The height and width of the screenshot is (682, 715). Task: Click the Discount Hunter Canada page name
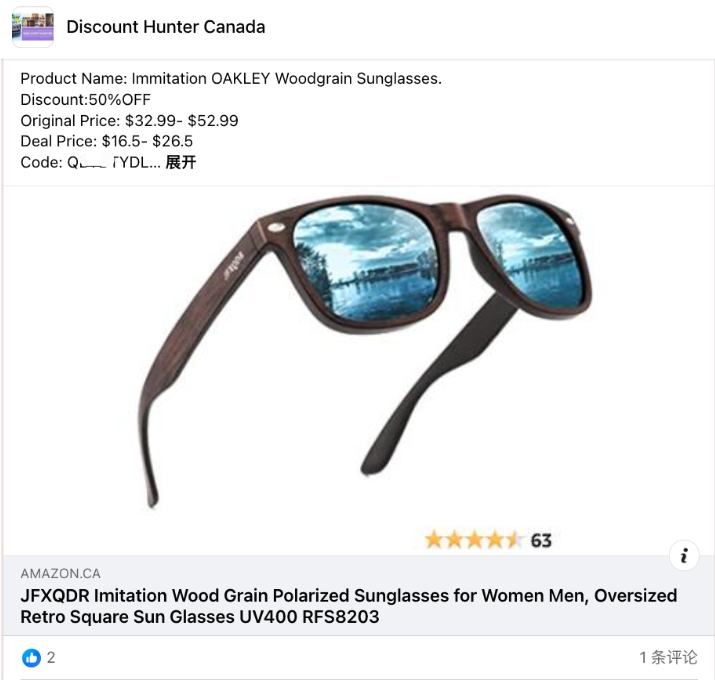(166, 27)
